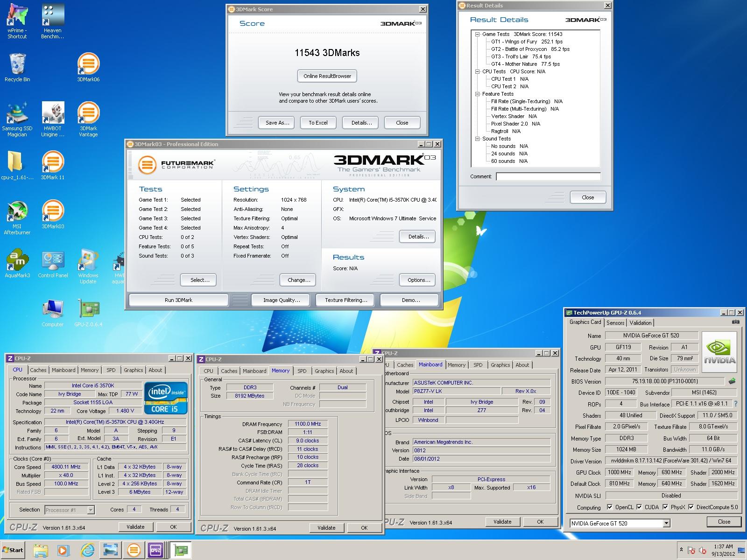Open 3DMark 11 desktop shortcut

(x=52, y=165)
